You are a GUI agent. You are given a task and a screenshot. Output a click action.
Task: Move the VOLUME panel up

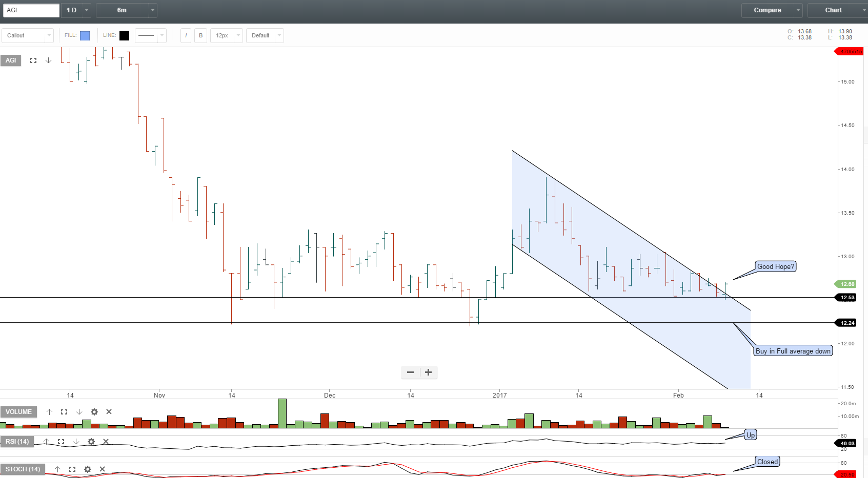(x=50, y=411)
